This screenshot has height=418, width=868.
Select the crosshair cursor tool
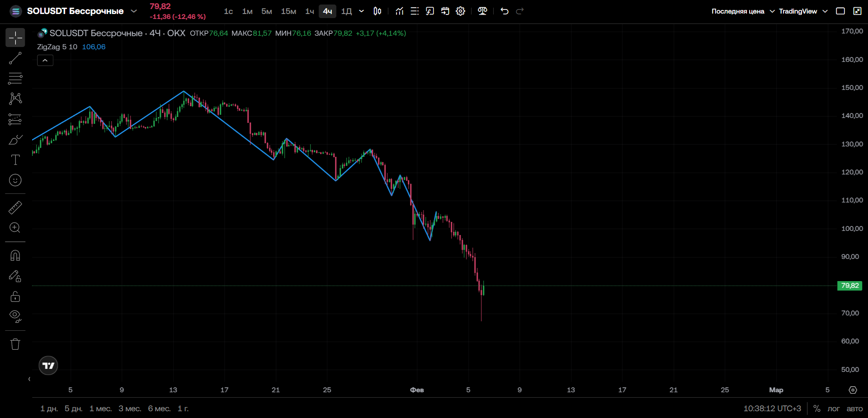[x=15, y=38]
